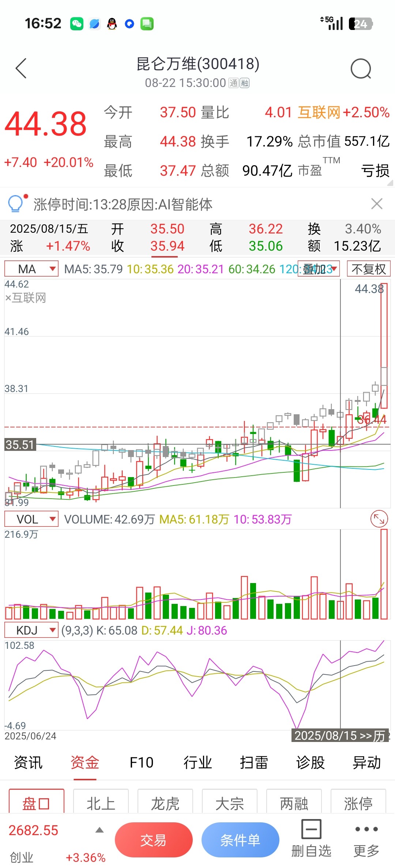Viewport: 395px width, 868px height.
Task: Tap the back arrow icon
Action: coord(21,68)
